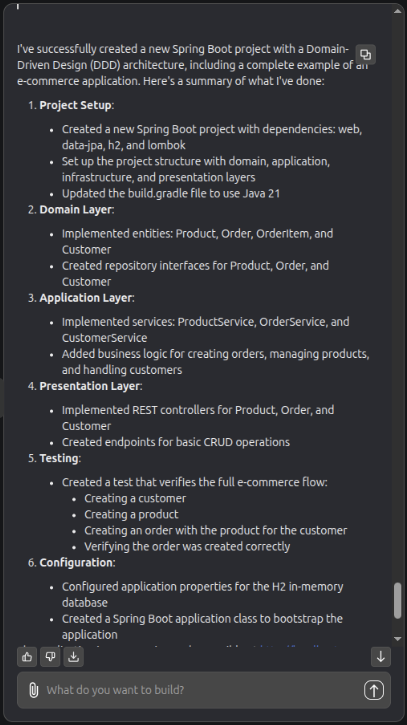The width and height of the screenshot is (407, 725).
Task: Attach a file with the paperclip icon
Action: [x=33, y=690]
